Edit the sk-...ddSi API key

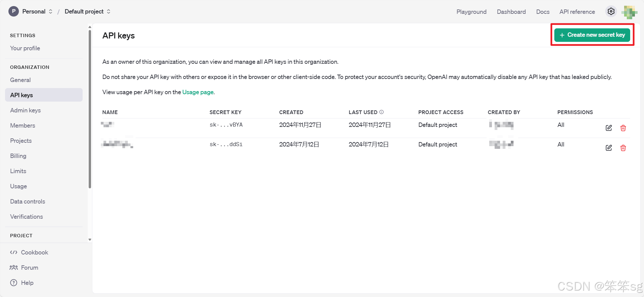click(609, 148)
